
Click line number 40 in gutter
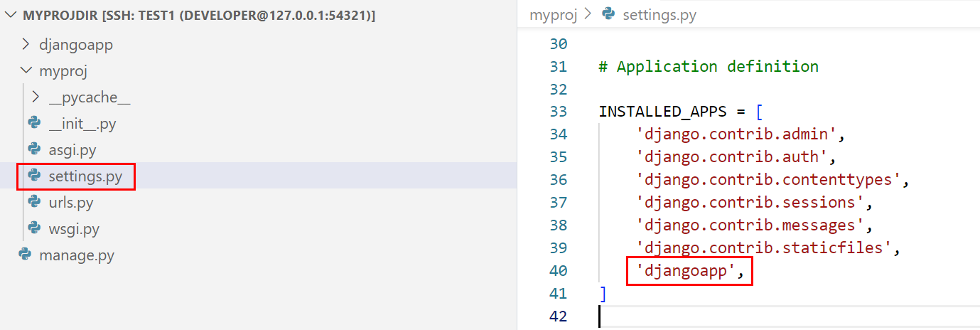point(559,271)
